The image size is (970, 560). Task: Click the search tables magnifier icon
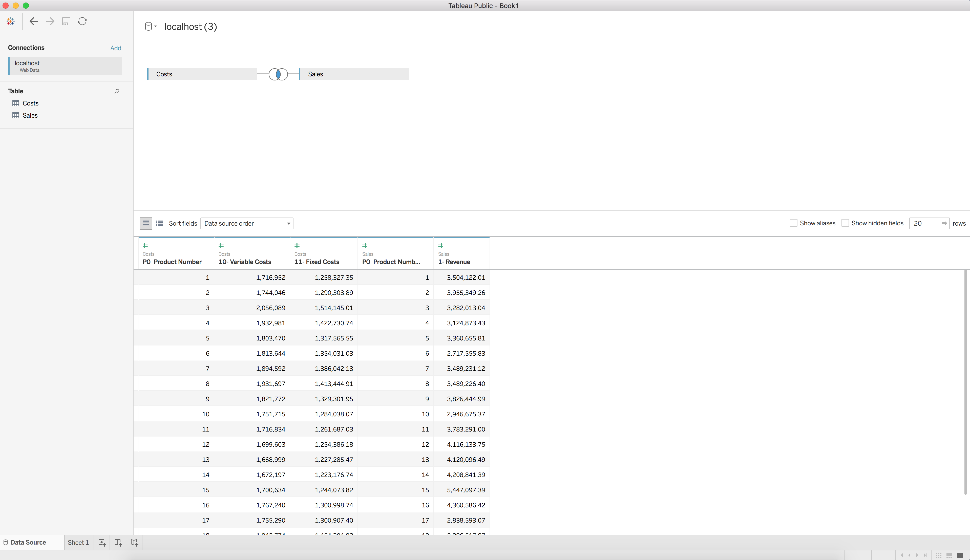coord(117,91)
